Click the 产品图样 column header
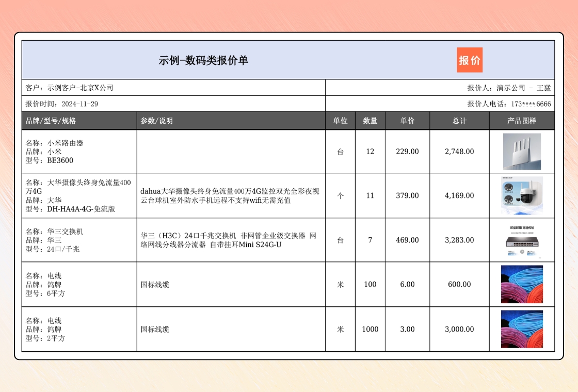 522,121
